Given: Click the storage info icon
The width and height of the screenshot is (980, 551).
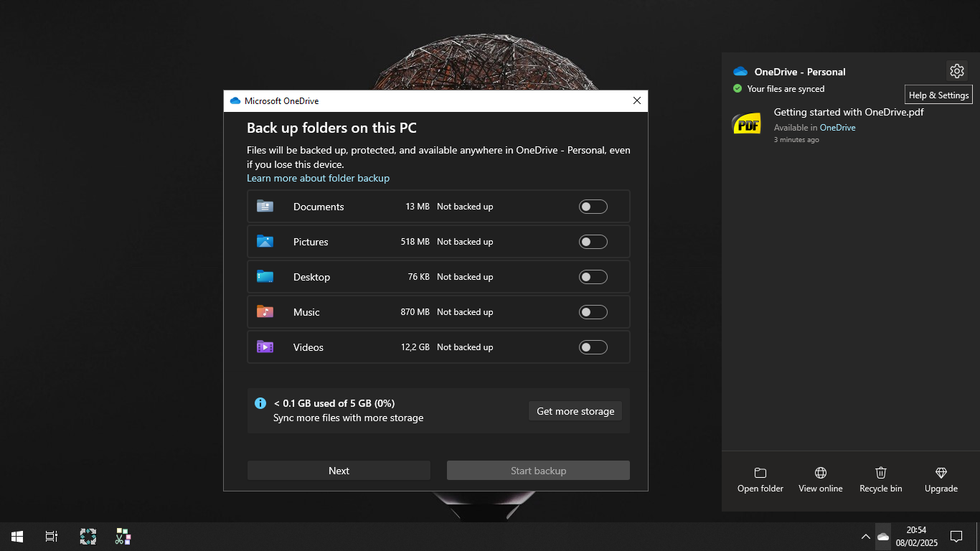Looking at the screenshot, I should (x=260, y=403).
